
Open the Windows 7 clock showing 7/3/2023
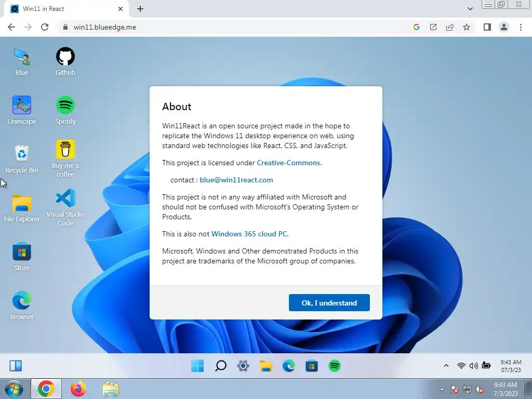pos(506,389)
